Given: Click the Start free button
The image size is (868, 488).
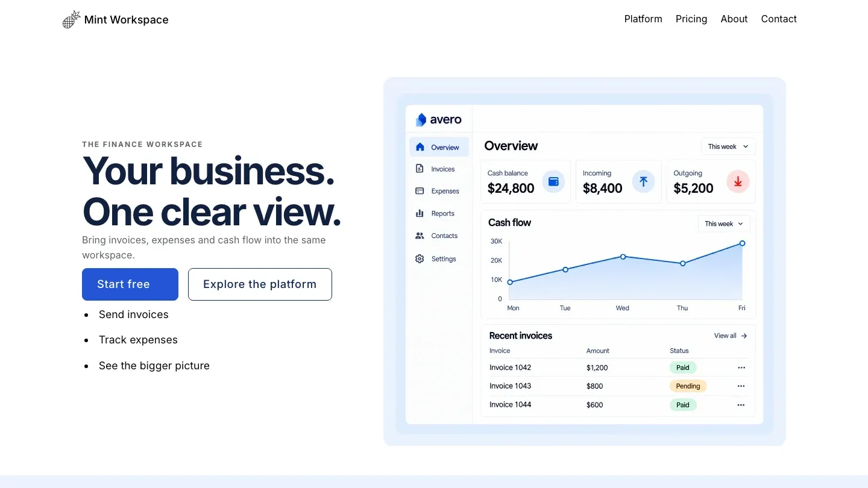Looking at the screenshot, I should coord(130,284).
